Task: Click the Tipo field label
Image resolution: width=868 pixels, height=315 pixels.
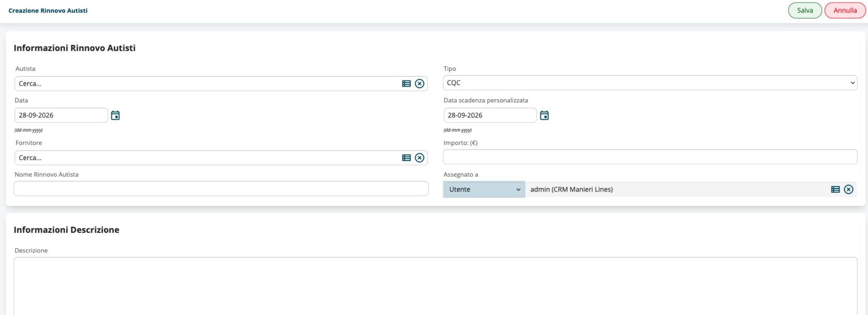Action: tap(450, 69)
